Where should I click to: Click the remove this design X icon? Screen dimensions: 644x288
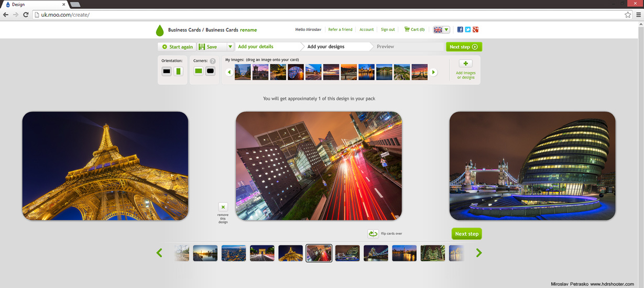point(223,207)
